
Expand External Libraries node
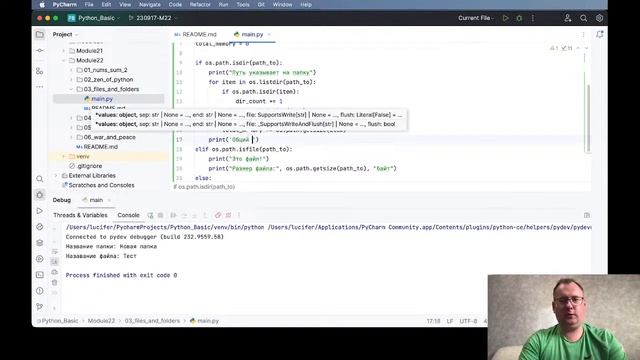(x=56, y=176)
